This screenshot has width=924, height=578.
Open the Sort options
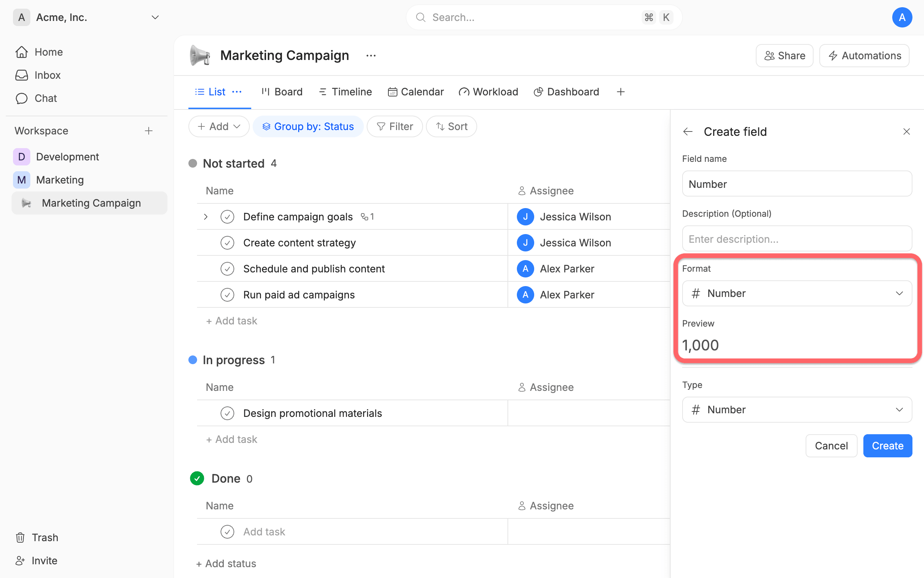coord(452,126)
